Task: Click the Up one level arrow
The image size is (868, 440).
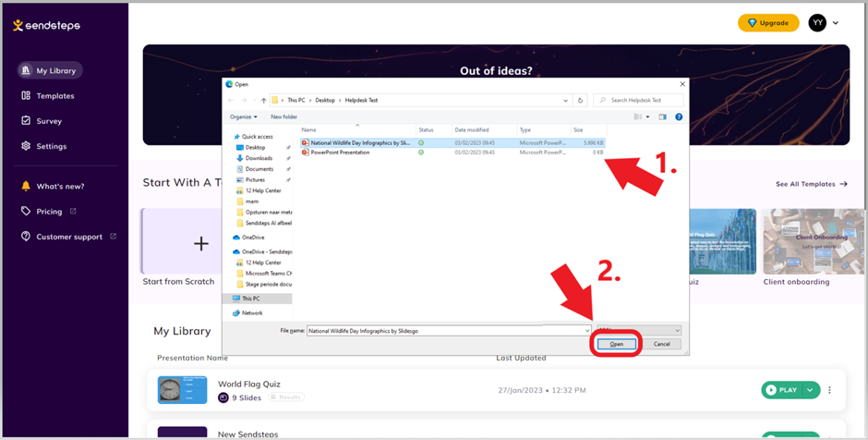Action: 263,101
